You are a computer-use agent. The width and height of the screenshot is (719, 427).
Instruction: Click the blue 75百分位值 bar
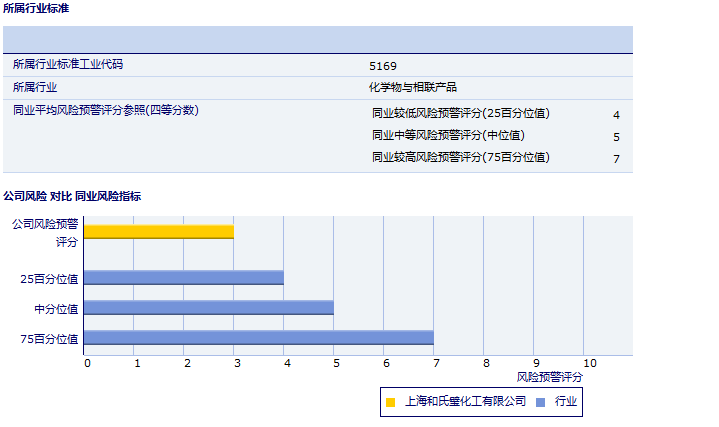click(x=259, y=338)
